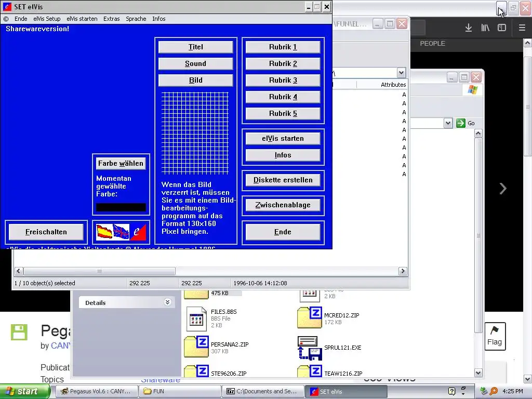Screen dimensions: 532x399
Task: Select the SPRUL121.EXE installer icon
Action: [x=310, y=348]
